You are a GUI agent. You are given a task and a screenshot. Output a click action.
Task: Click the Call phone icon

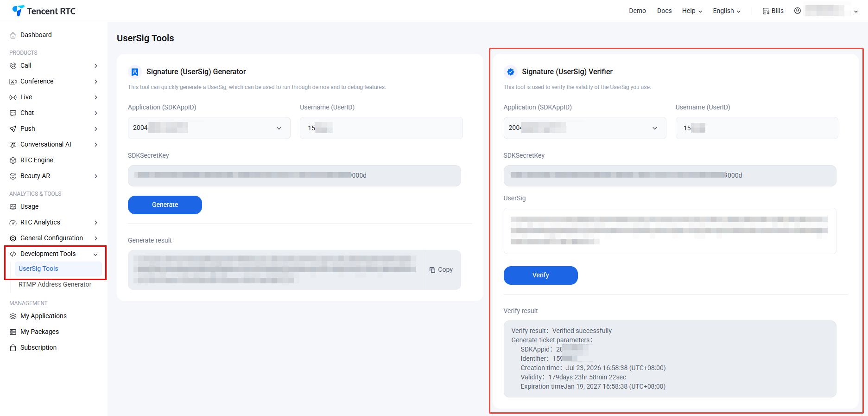pos(13,66)
